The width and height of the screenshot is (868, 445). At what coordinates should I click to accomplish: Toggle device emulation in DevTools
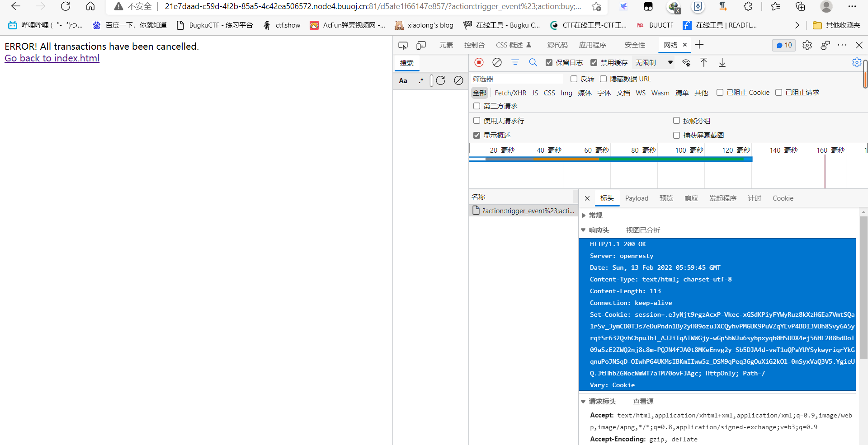421,45
